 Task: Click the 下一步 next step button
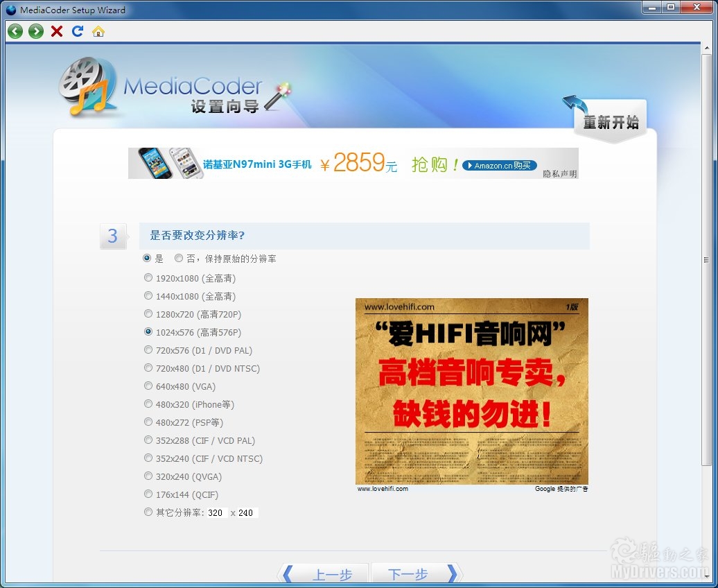click(x=416, y=574)
